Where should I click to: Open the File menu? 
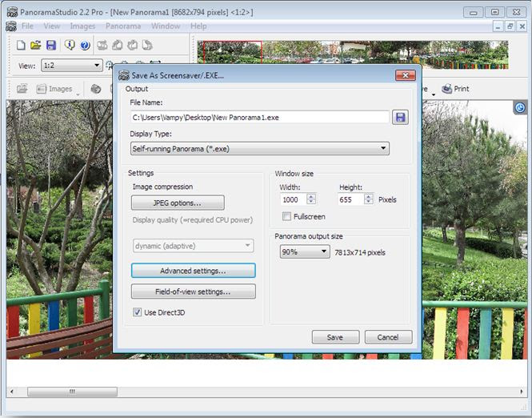pyautogui.click(x=27, y=26)
